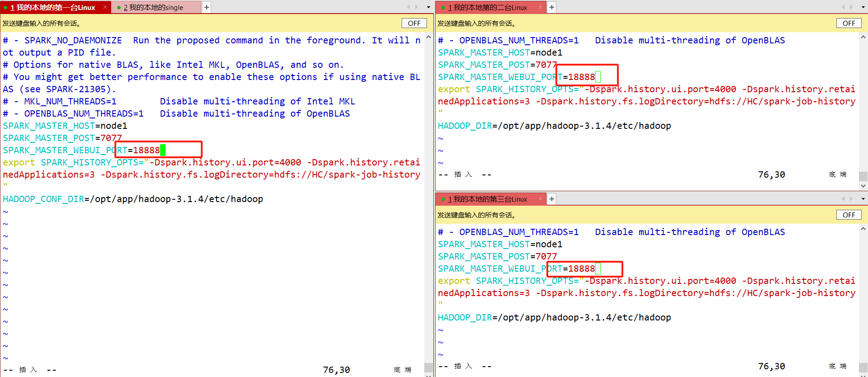Click SPARK_MASTER_HOST=node1 in top-right terminal

500,52
